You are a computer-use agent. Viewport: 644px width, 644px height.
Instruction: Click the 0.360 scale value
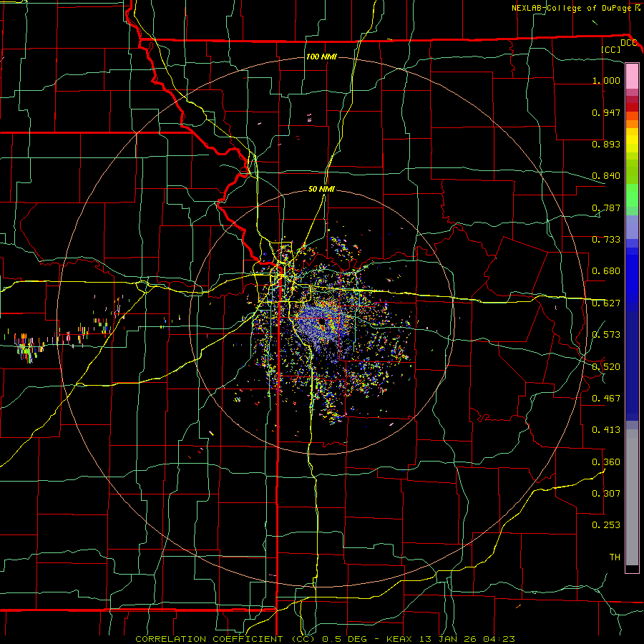[606, 462]
